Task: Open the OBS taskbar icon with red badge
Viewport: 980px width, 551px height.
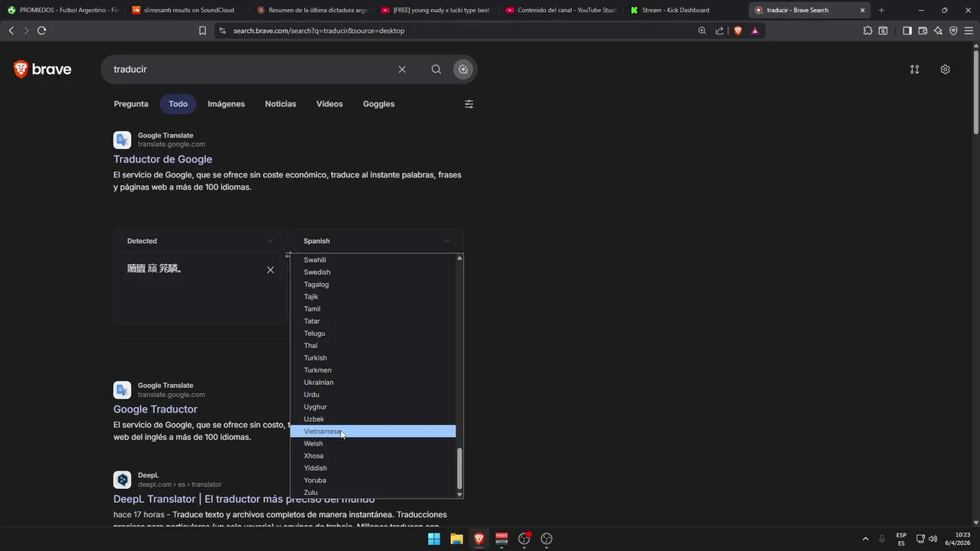Action: (x=524, y=539)
